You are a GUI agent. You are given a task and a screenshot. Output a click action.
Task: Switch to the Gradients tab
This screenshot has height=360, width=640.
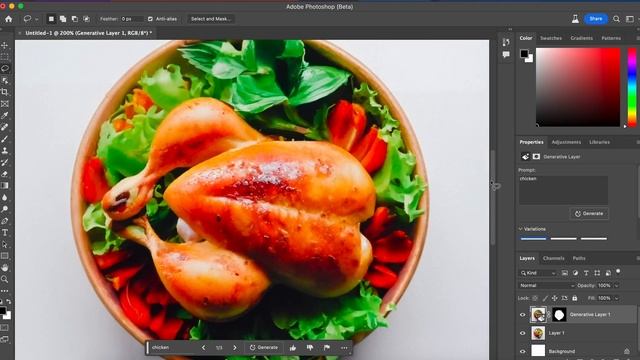582,38
